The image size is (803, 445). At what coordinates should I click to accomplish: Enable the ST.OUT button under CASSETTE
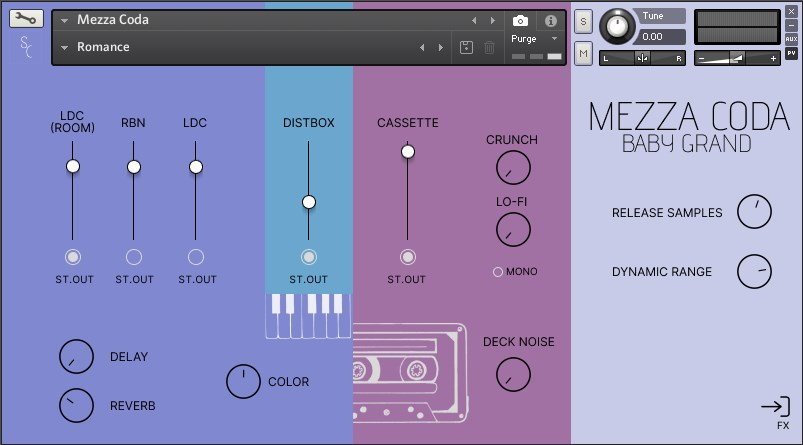click(x=407, y=257)
